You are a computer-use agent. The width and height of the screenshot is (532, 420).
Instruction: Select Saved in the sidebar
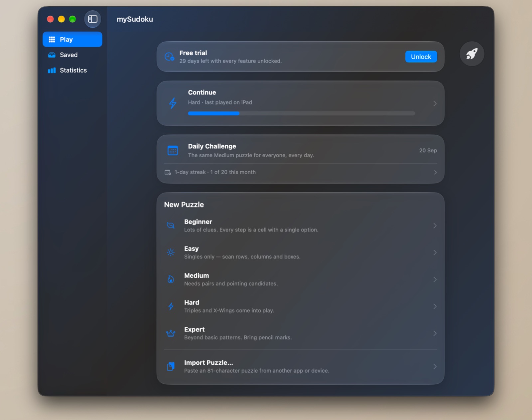tap(72, 55)
